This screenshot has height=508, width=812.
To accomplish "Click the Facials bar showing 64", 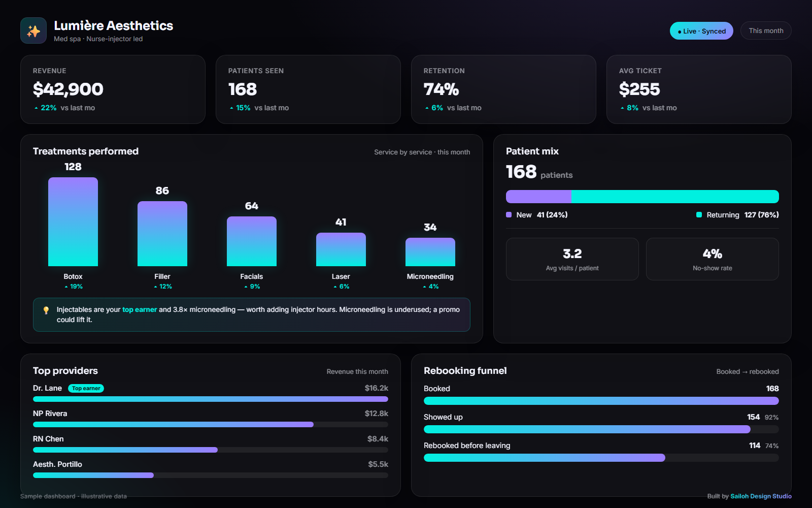I will point(252,241).
